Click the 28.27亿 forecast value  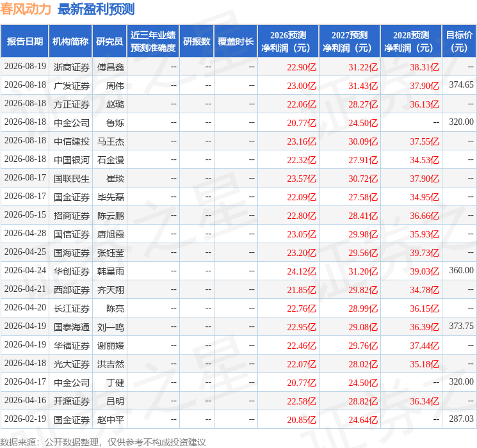[x=363, y=104]
